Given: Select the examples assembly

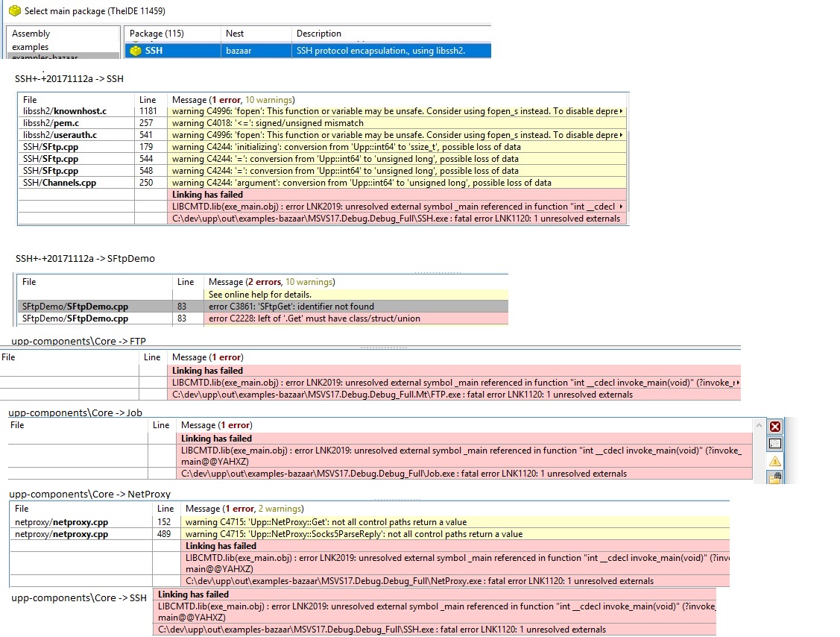Looking at the screenshot, I should (x=31, y=47).
